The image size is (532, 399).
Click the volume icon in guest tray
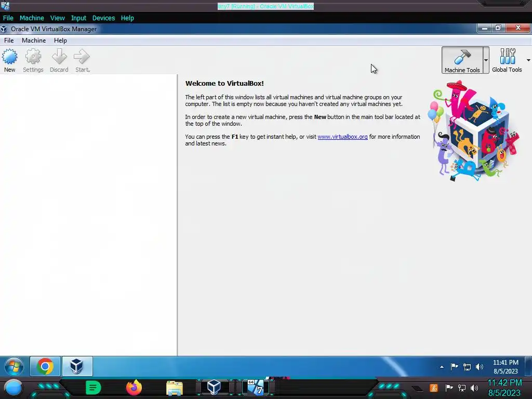tap(480, 367)
